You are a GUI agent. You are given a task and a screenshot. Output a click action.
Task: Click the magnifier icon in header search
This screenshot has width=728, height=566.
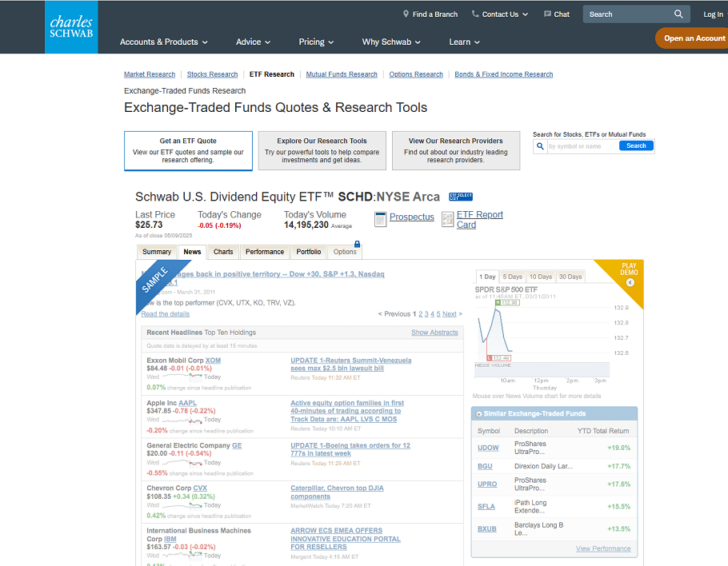coord(678,14)
